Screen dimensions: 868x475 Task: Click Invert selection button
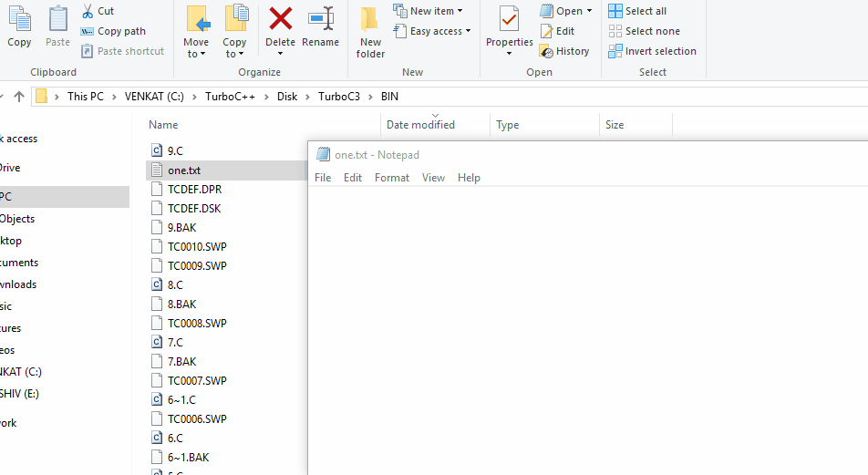(652, 51)
